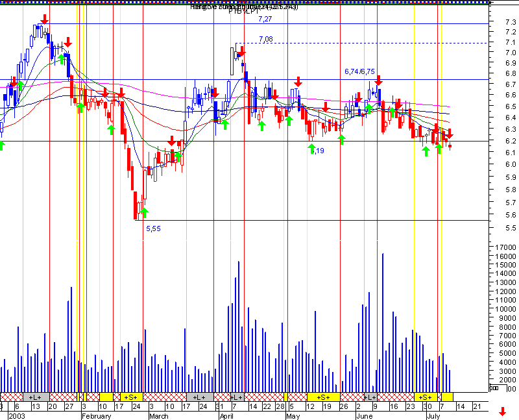The image size is (519, 420).
Task: Click the July month label
Action: click(433, 416)
